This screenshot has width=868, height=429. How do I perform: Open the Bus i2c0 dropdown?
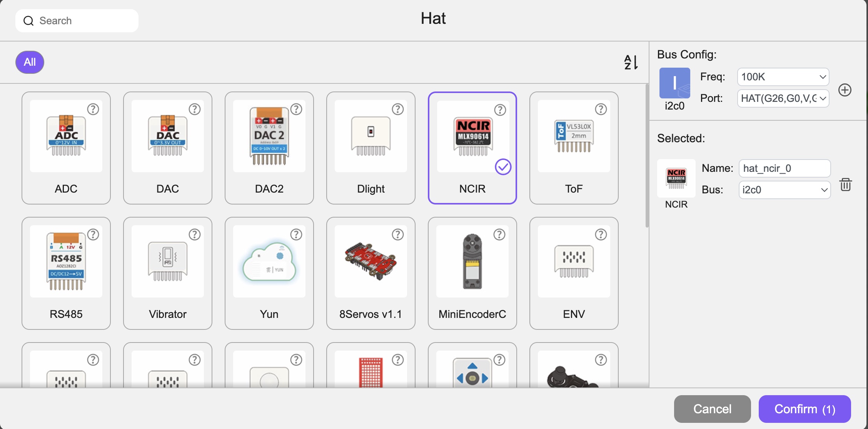tap(785, 190)
